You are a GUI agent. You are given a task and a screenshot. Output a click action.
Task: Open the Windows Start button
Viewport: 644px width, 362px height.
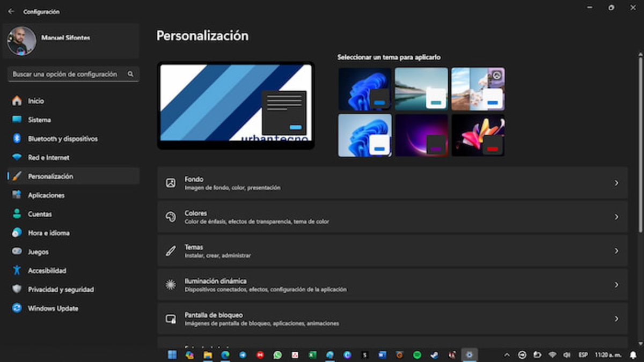[172, 355]
